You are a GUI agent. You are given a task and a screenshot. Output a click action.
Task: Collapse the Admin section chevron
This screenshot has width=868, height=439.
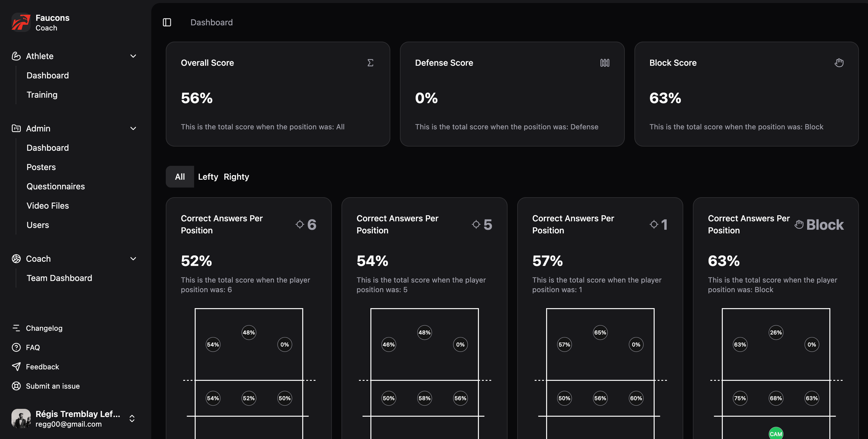(x=133, y=128)
